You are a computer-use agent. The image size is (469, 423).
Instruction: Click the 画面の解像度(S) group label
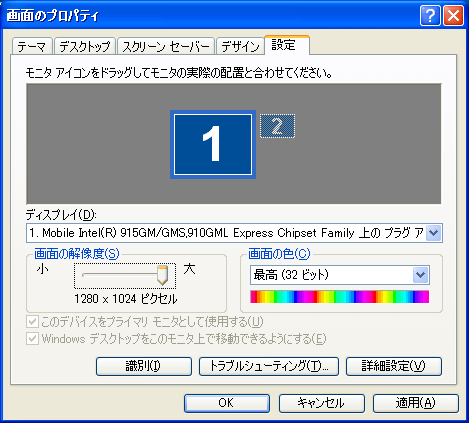pyautogui.click(x=77, y=254)
